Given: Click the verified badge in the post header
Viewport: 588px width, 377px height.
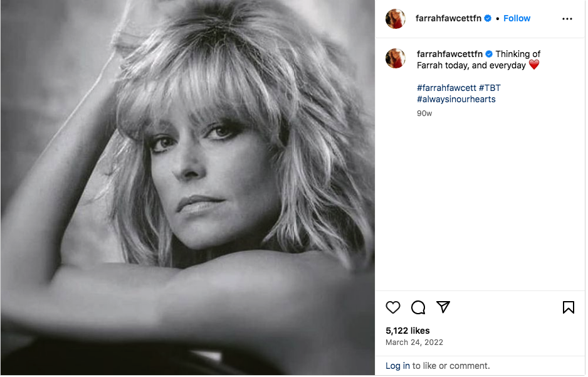Looking at the screenshot, I should [x=488, y=19].
